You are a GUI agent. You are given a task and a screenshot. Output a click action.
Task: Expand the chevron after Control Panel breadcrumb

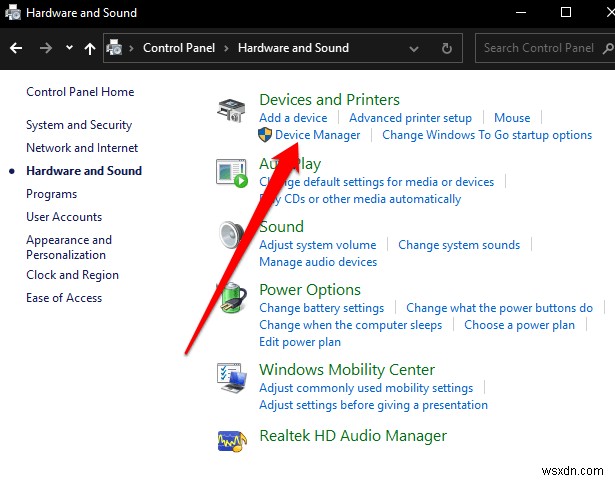point(226,48)
